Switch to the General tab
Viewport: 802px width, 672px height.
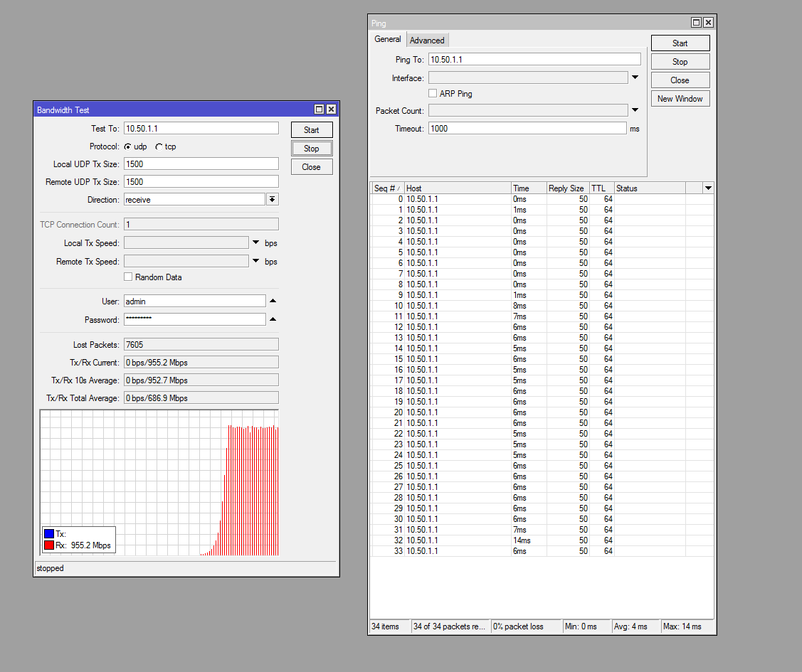(388, 39)
